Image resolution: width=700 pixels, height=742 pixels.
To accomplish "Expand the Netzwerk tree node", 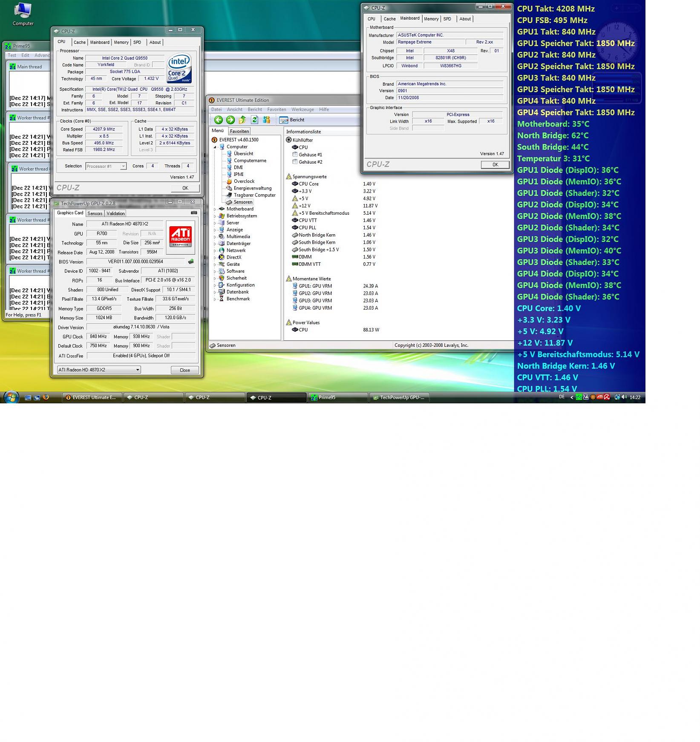I will point(215,250).
